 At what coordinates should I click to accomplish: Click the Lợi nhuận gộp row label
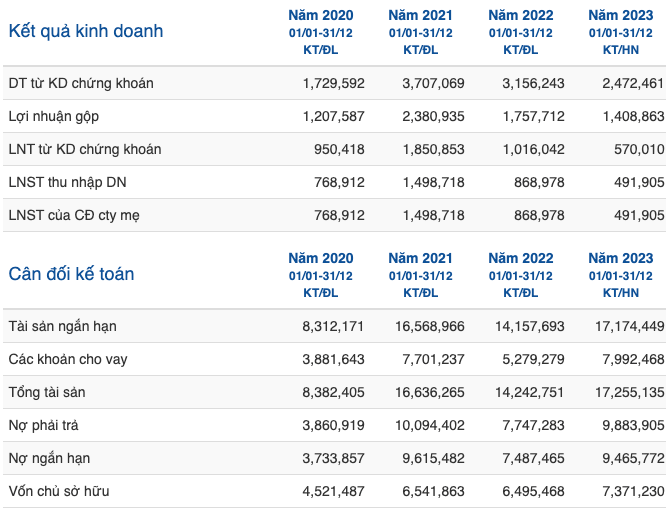coord(54,116)
